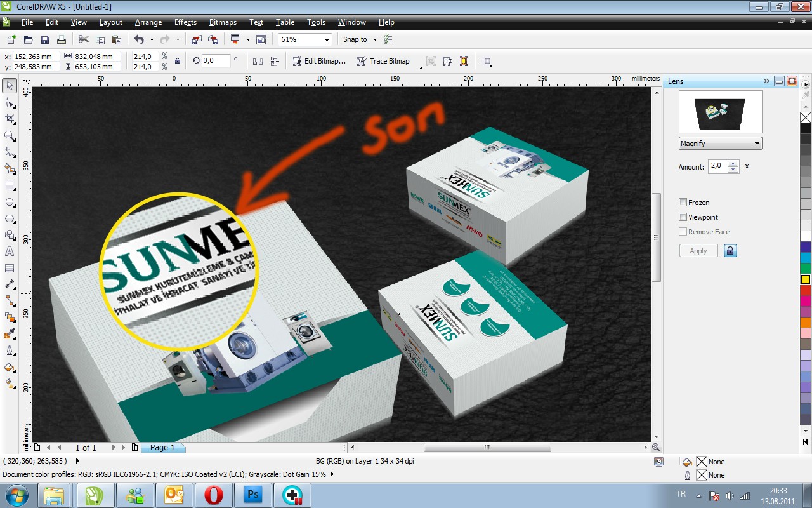812x508 pixels.
Task: Enable the Frozen checkbox
Action: click(683, 203)
